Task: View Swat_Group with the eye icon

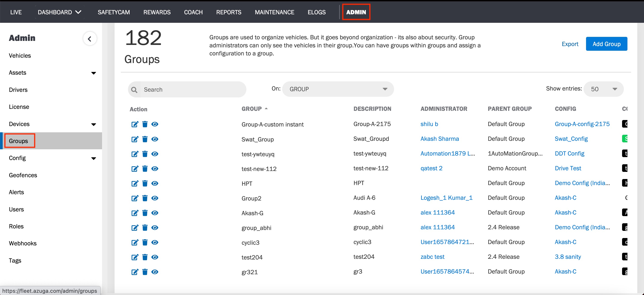Action: pos(155,139)
